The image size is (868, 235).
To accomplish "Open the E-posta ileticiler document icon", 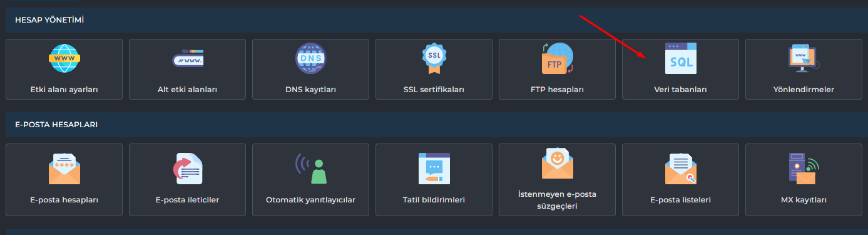I will tap(188, 169).
